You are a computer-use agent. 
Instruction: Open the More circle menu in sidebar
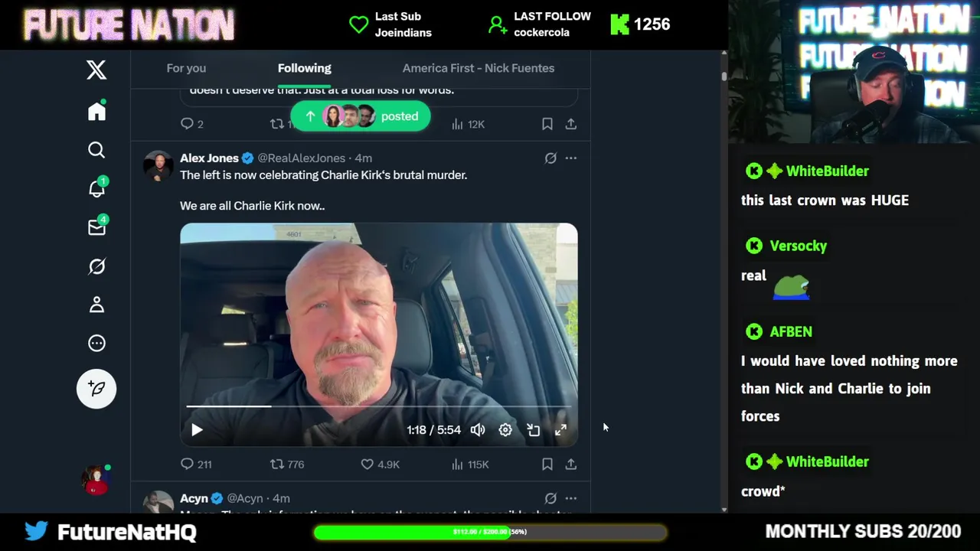(96, 343)
